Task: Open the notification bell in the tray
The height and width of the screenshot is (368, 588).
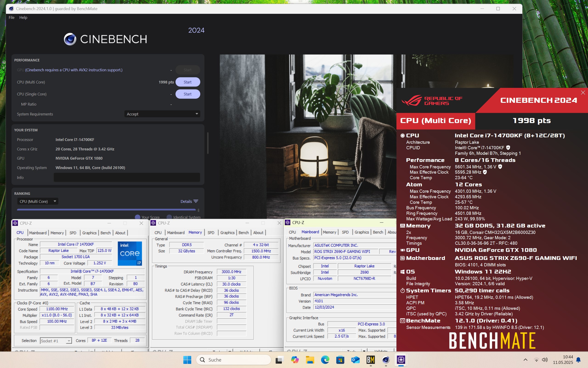Action: point(579,360)
